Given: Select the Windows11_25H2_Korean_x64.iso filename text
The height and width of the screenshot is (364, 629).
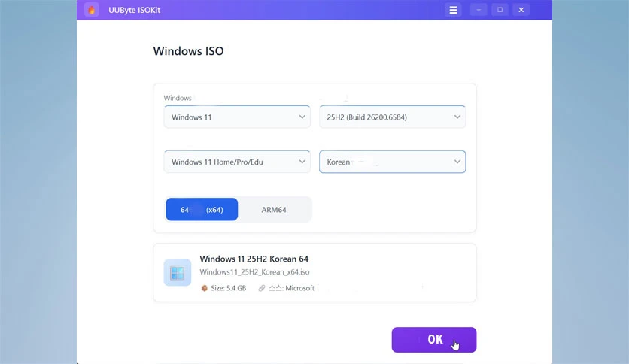Looking at the screenshot, I should [x=254, y=272].
